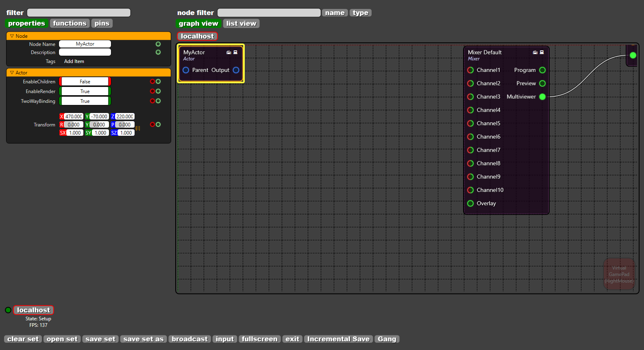This screenshot has height=350, width=644.
Task: Click the Channel1 input pin on Mixer
Action: pyautogui.click(x=470, y=70)
